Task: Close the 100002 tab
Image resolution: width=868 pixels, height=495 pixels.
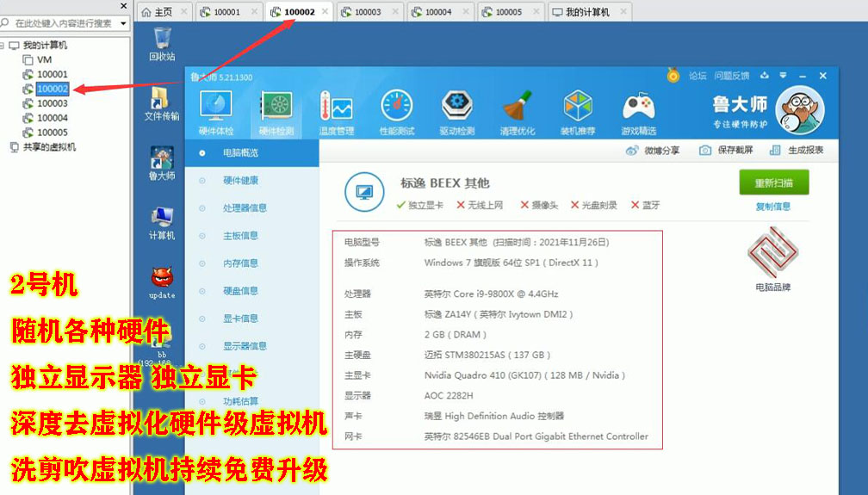Action: click(325, 12)
